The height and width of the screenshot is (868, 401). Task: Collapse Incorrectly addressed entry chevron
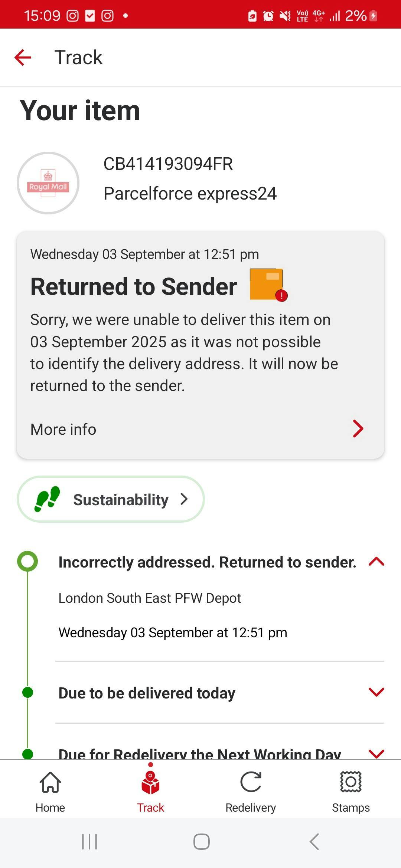pyautogui.click(x=376, y=562)
